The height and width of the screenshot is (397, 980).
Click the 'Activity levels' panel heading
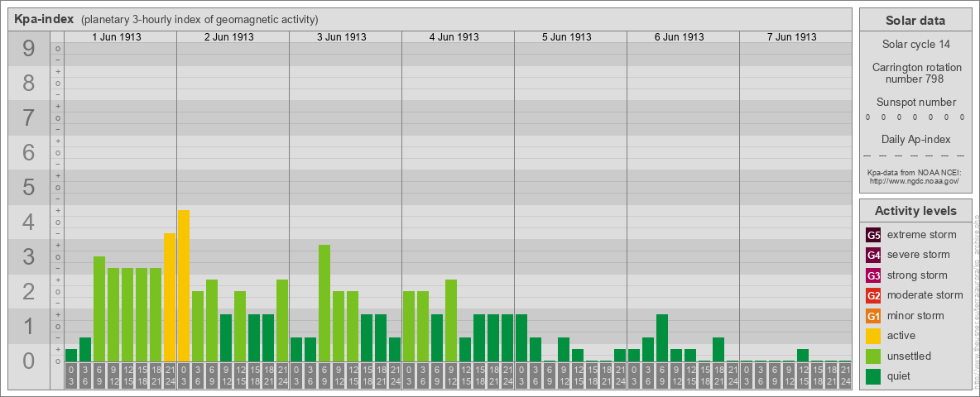[915, 211]
